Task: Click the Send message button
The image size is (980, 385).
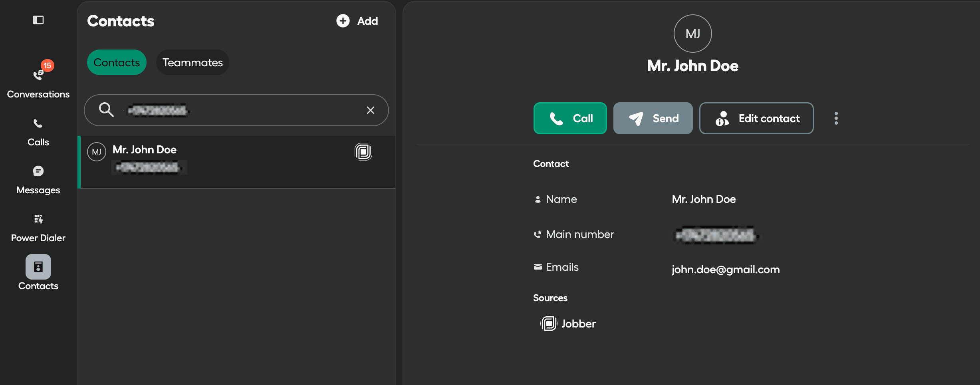Action: (653, 118)
